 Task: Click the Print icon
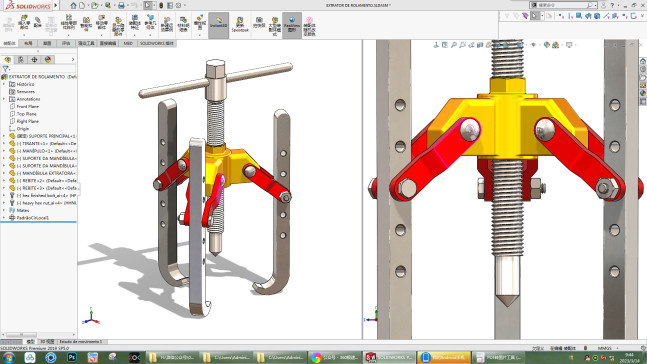[121, 5]
